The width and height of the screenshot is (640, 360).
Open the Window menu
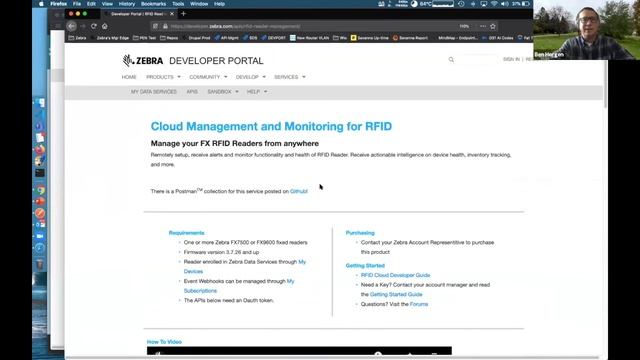[x=199, y=4]
